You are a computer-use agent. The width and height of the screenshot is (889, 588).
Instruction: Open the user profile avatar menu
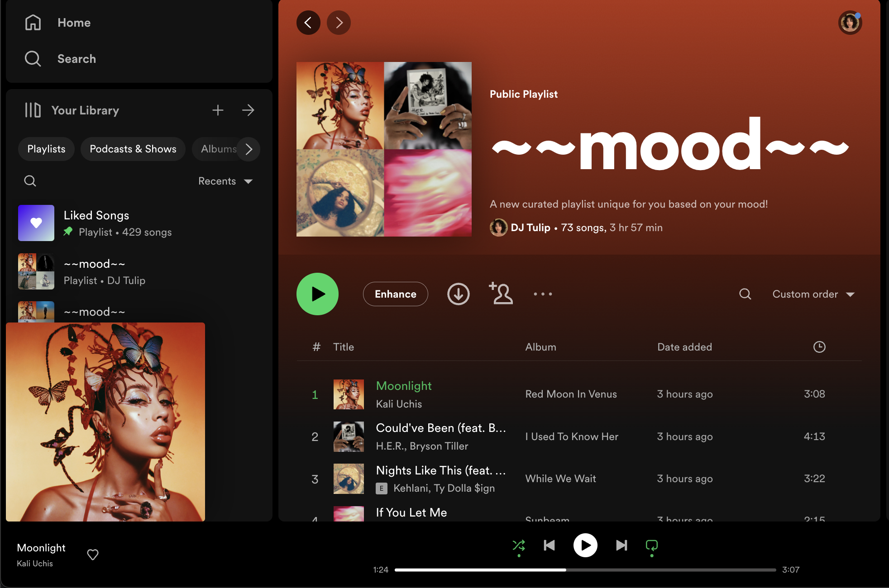point(850,23)
